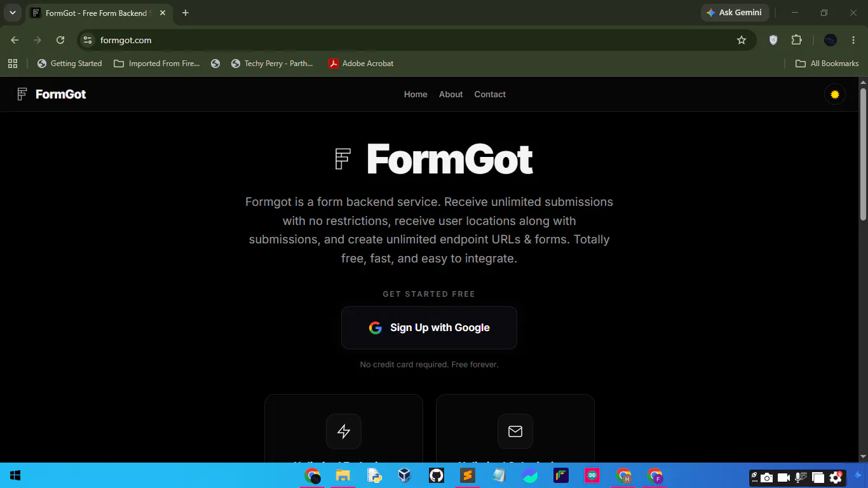This screenshot has height=488, width=868.
Task: Bookmark this page with the star
Action: pyautogui.click(x=742, y=40)
